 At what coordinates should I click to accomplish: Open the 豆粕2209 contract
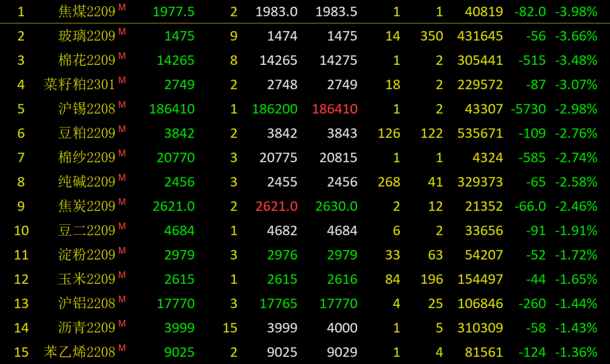(x=86, y=133)
